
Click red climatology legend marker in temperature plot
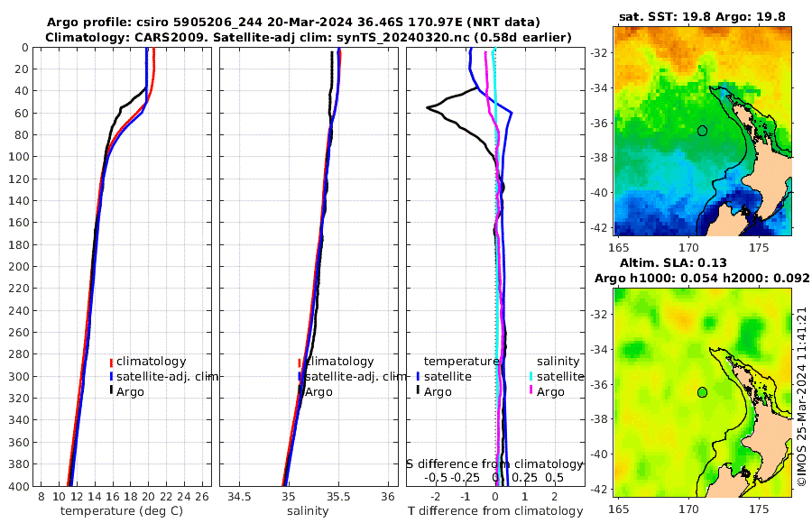[111, 362]
